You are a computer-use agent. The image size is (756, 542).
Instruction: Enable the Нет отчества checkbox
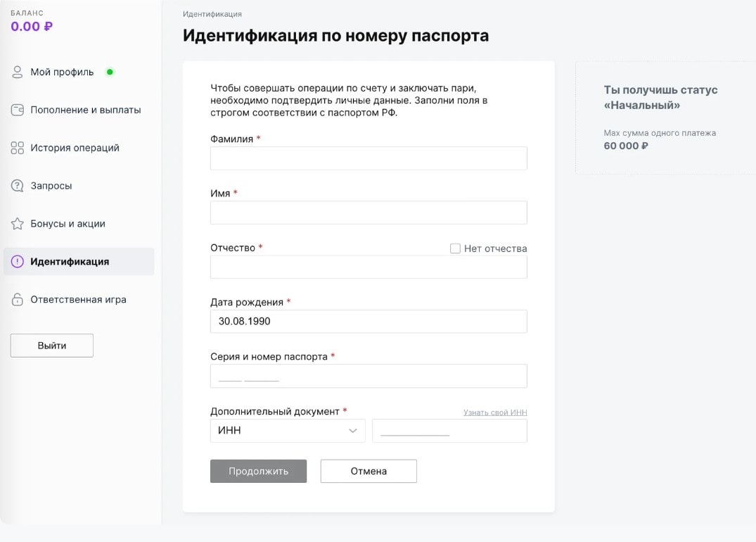coord(455,248)
